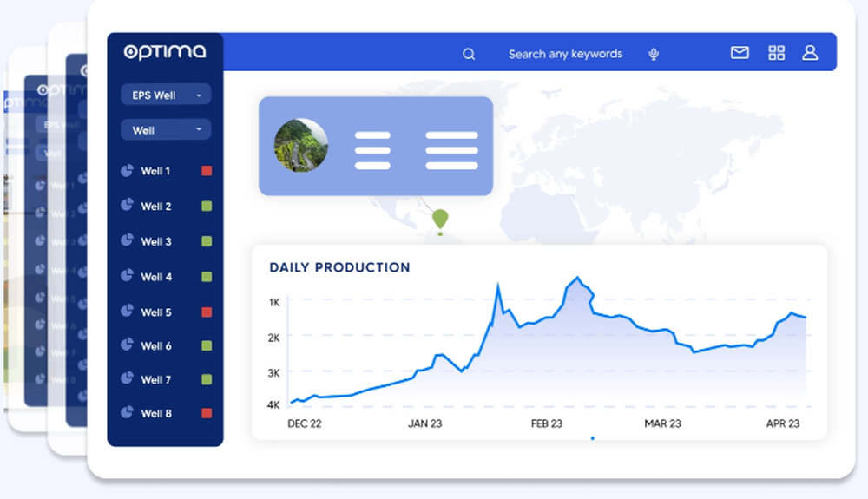
Task: Click the 2K y-axis label
Action: 274,338
